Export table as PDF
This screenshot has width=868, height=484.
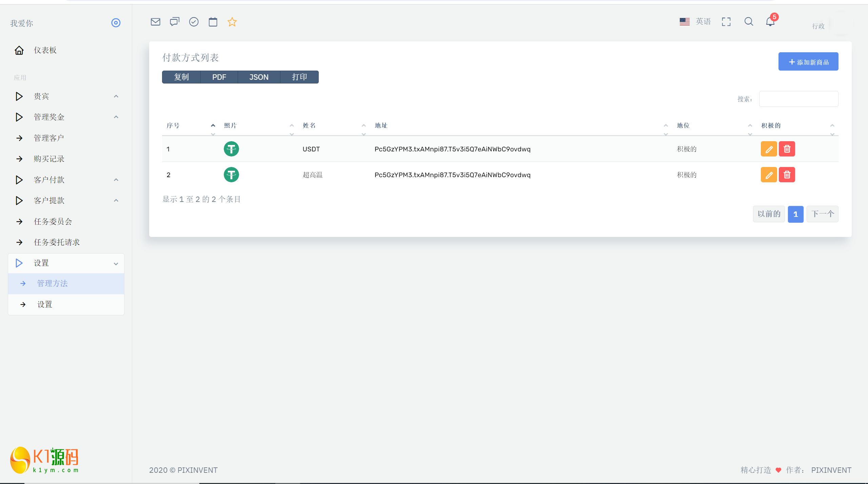coord(219,77)
